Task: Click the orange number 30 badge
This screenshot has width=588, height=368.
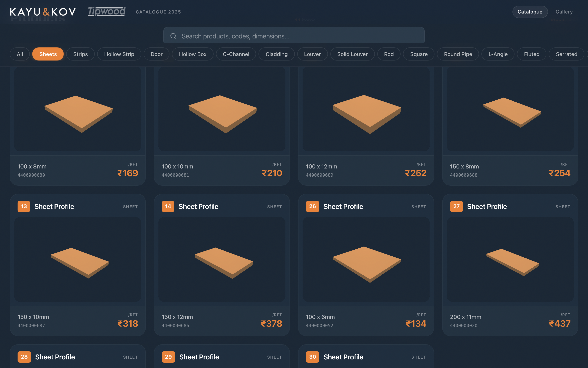Action: coord(312,357)
